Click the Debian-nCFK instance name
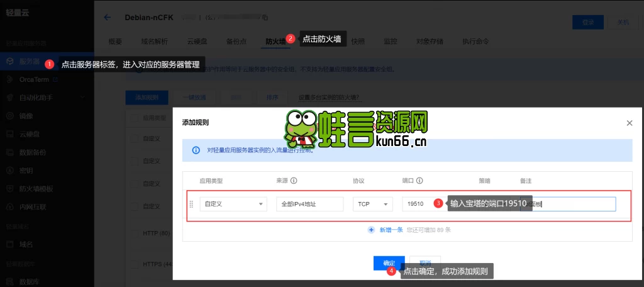 click(149, 17)
